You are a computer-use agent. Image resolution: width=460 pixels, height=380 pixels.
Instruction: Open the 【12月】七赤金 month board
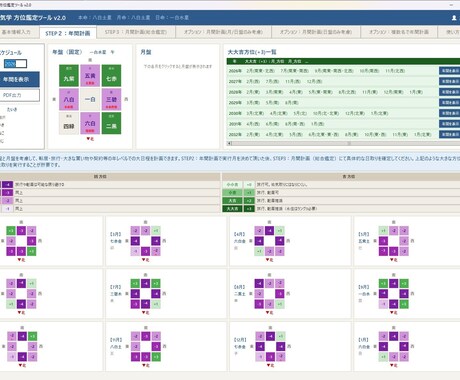tap(290, 346)
